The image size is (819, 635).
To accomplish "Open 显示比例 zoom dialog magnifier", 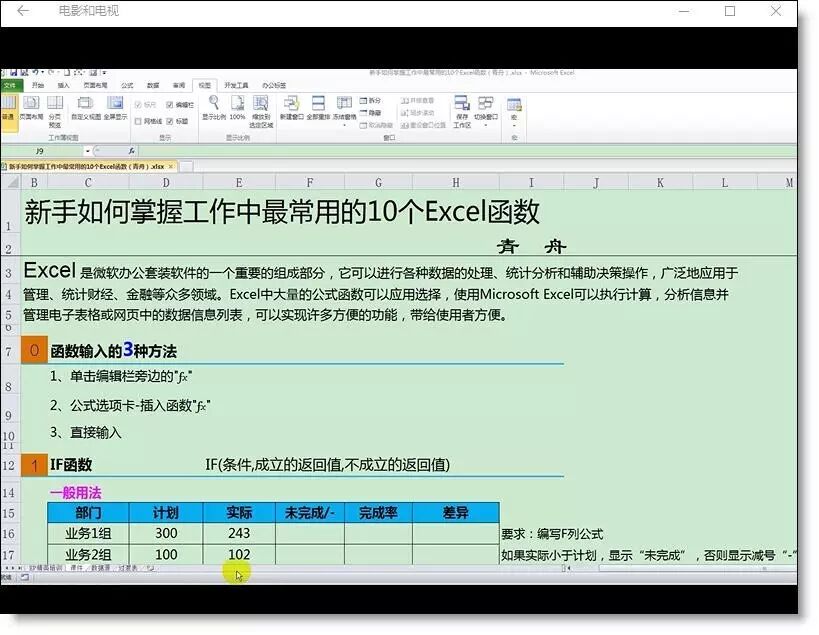I will click(214, 108).
